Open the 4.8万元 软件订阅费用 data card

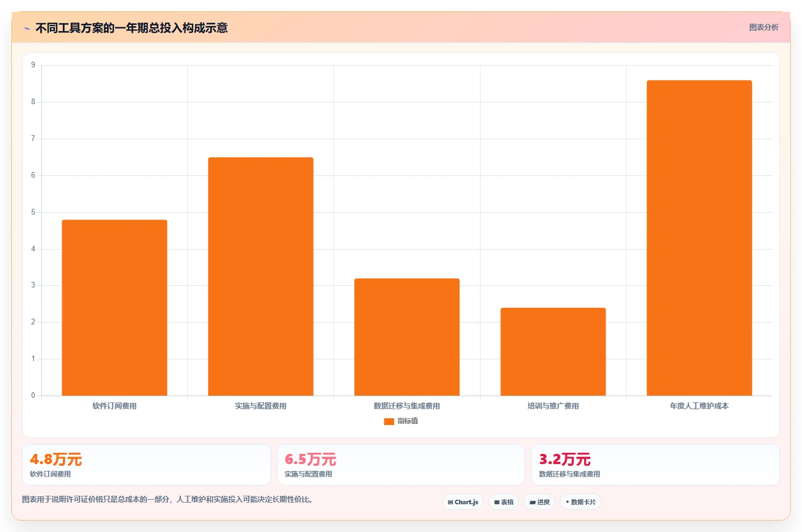(147, 465)
